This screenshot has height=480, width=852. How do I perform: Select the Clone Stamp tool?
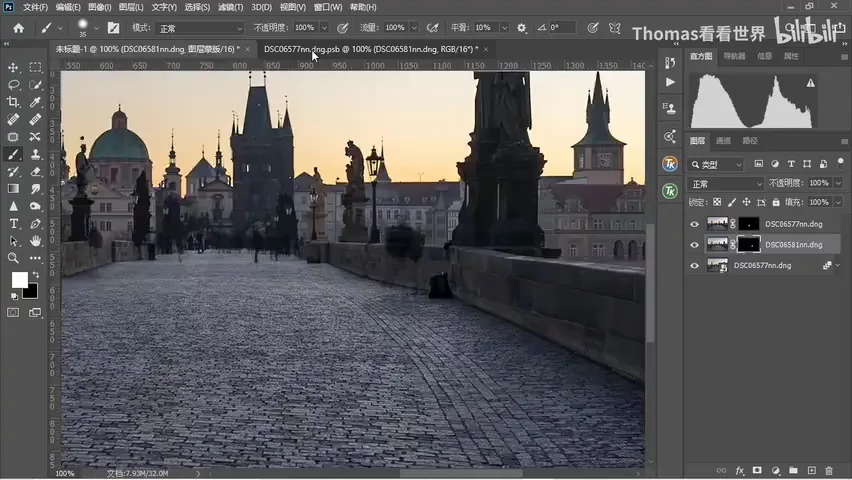coord(35,154)
